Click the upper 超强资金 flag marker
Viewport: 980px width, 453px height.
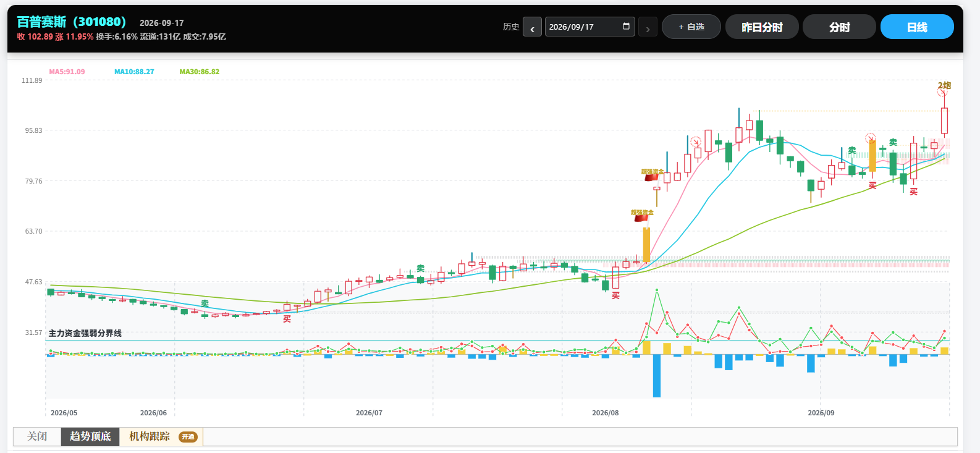click(x=653, y=175)
